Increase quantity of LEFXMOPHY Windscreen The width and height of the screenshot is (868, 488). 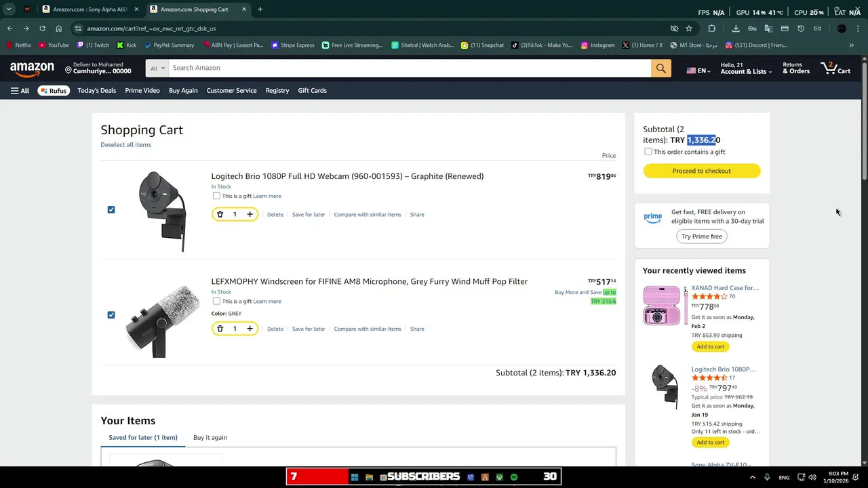pos(250,329)
